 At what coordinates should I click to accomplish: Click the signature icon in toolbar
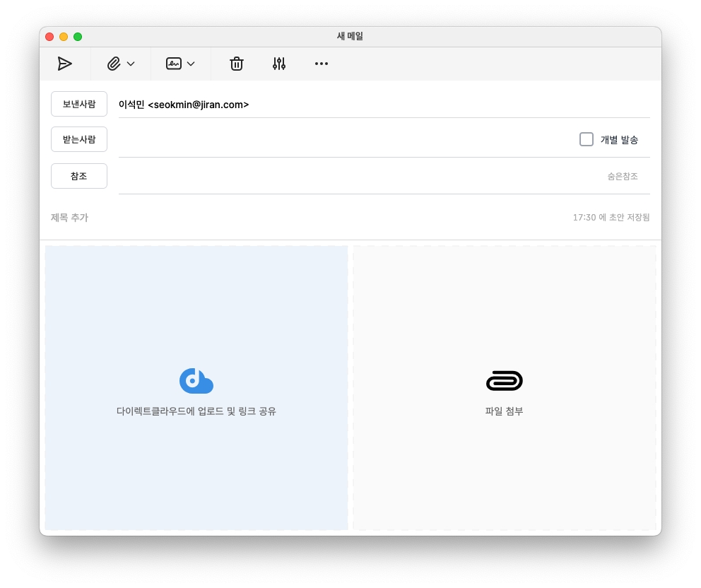[174, 64]
